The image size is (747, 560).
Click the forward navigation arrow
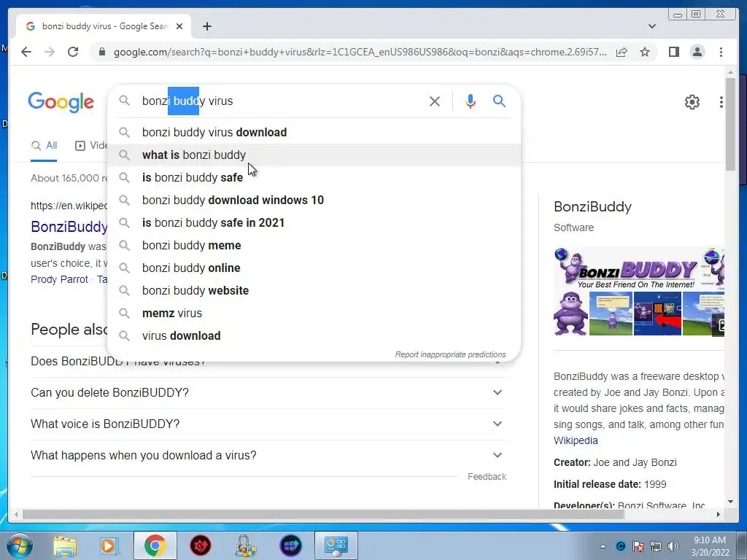(50, 52)
